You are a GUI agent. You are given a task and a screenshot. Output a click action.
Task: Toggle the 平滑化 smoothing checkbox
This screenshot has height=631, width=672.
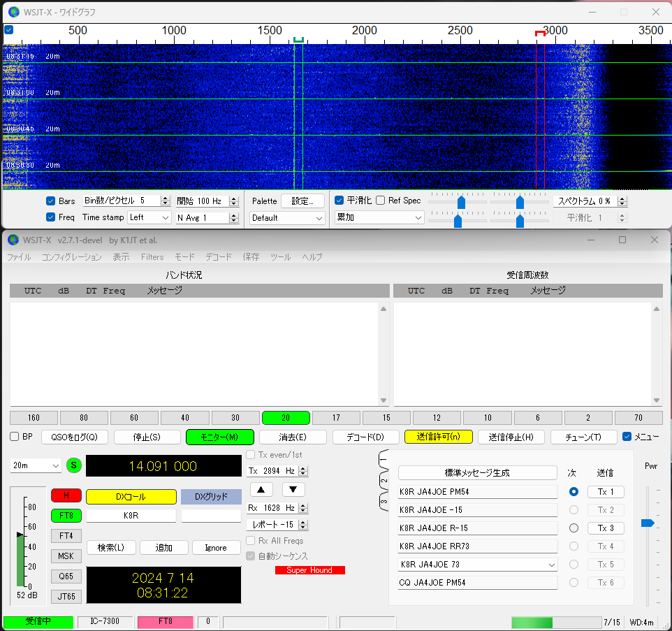(x=339, y=200)
